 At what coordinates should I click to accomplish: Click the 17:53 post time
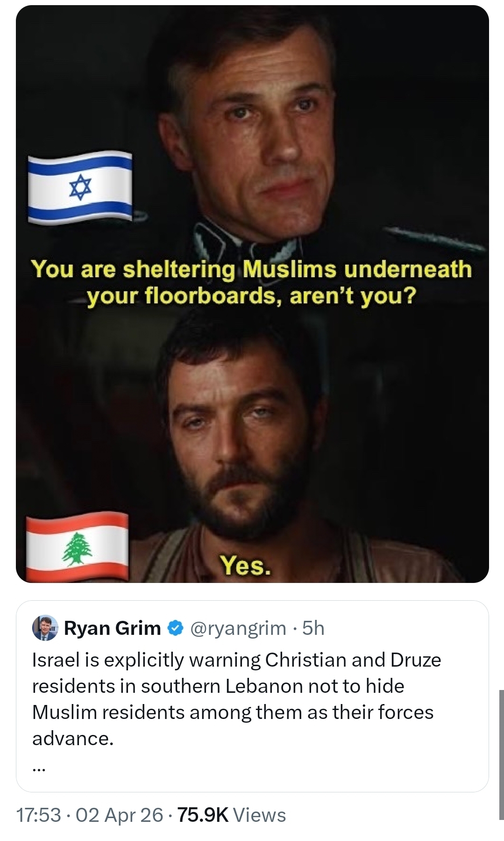tap(38, 815)
